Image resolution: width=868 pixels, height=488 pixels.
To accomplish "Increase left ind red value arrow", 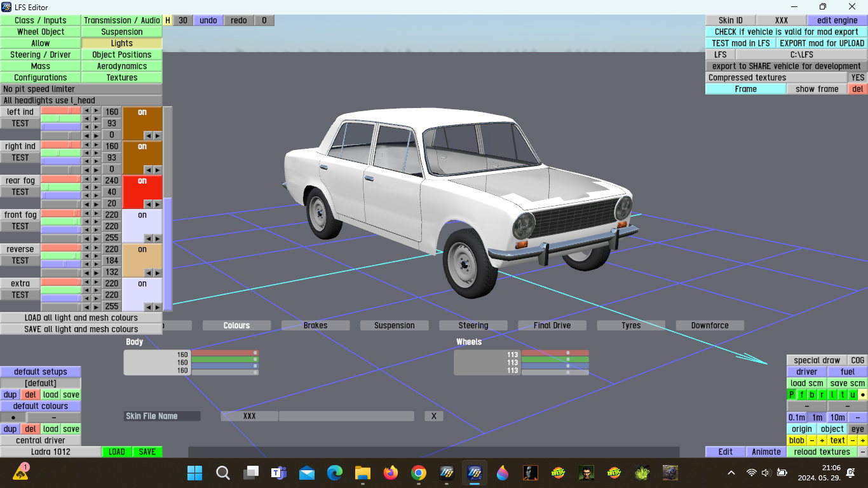I will click(x=96, y=111).
